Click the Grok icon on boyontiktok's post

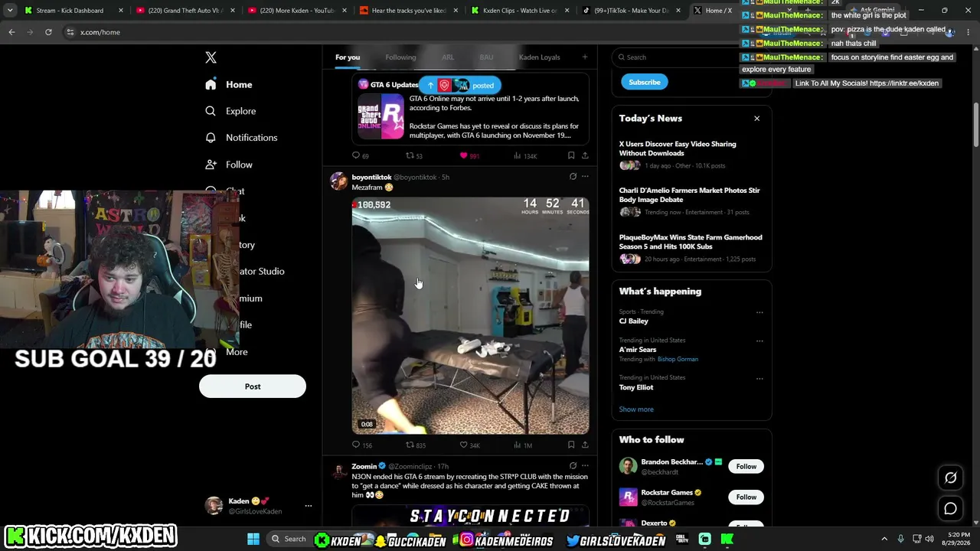pos(573,177)
